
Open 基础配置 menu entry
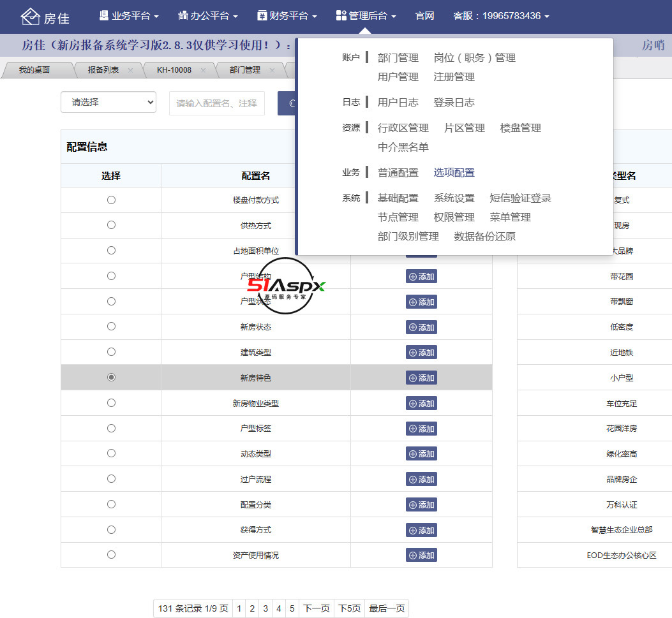398,198
